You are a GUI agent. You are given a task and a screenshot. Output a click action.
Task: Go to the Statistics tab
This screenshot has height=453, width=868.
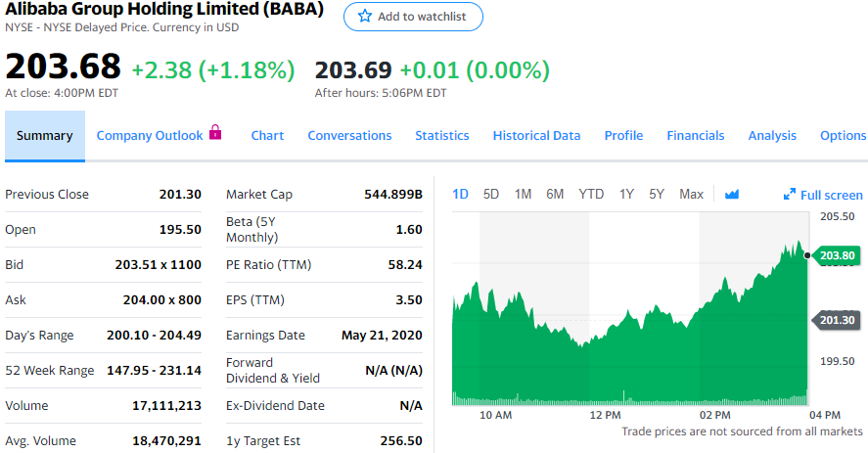point(442,136)
